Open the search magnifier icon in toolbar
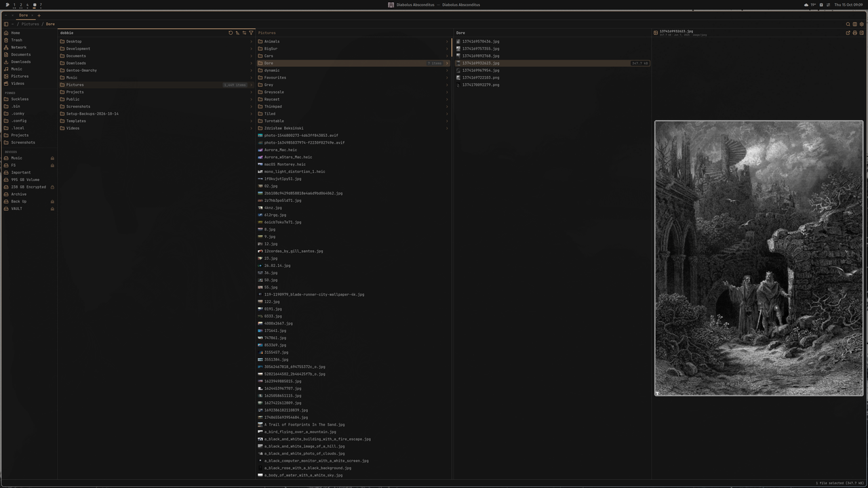Screen dimensions: 868x488 [x=848, y=24]
